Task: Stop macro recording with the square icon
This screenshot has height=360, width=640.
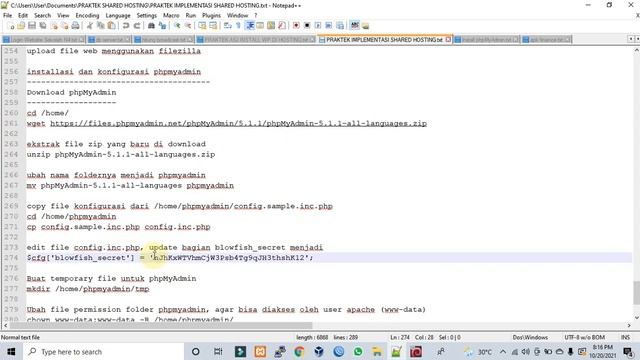Action: pos(307,26)
